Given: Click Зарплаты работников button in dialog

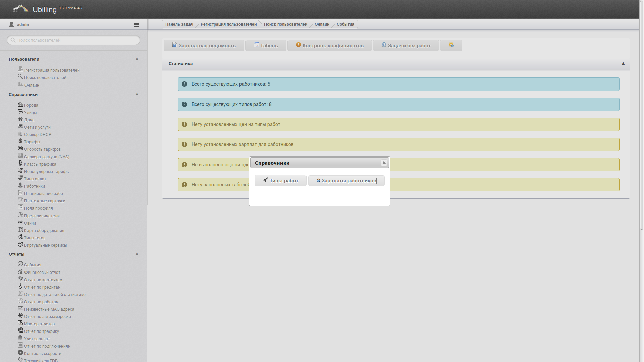Looking at the screenshot, I should pyautogui.click(x=346, y=180).
